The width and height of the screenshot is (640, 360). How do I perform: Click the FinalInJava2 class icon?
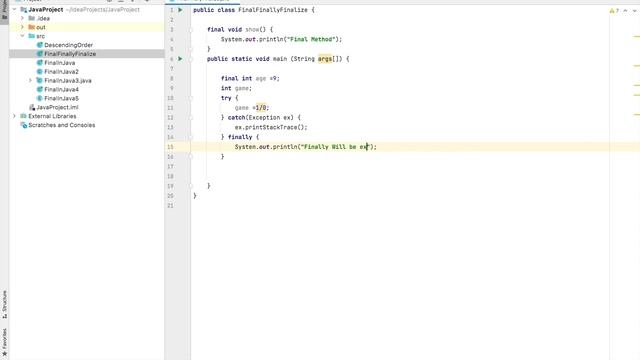pyautogui.click(x=40, y=72)
